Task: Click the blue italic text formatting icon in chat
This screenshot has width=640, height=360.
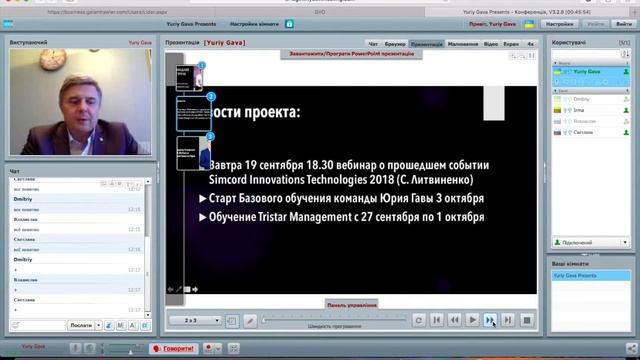Action: pos(109,325)
